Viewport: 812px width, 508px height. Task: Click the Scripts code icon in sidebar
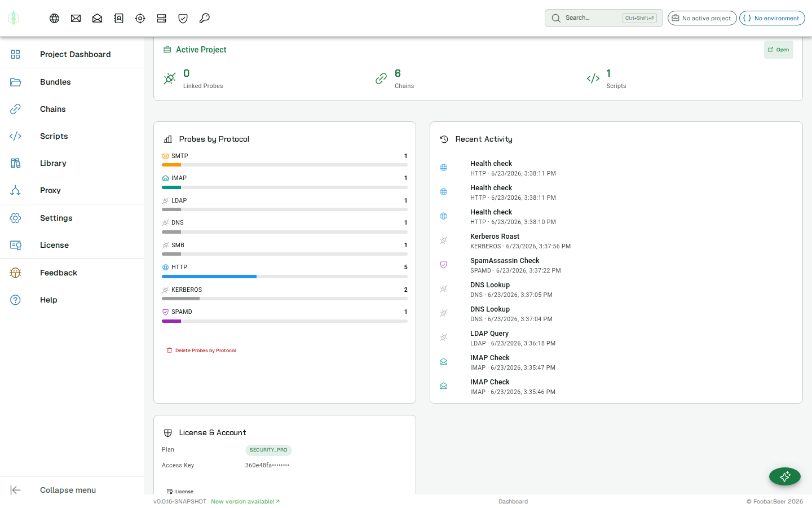click(x=15, y=136)
